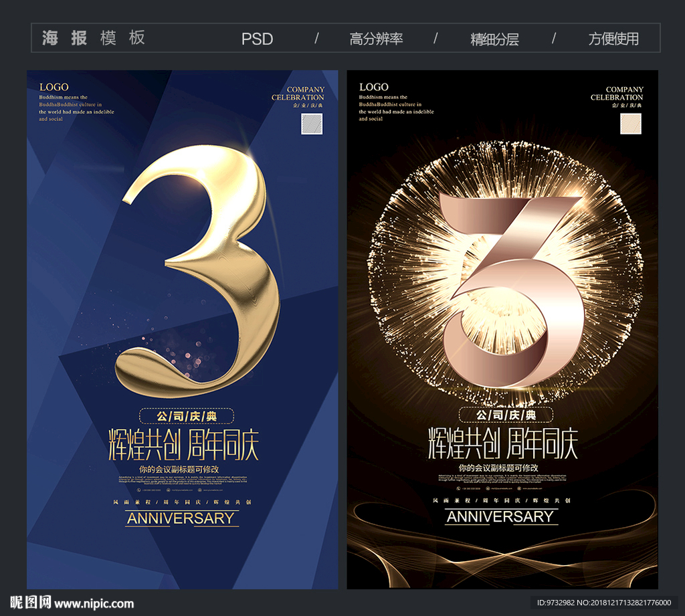
Task: Click LOGO text on blue poster
Action: point(54,87)
